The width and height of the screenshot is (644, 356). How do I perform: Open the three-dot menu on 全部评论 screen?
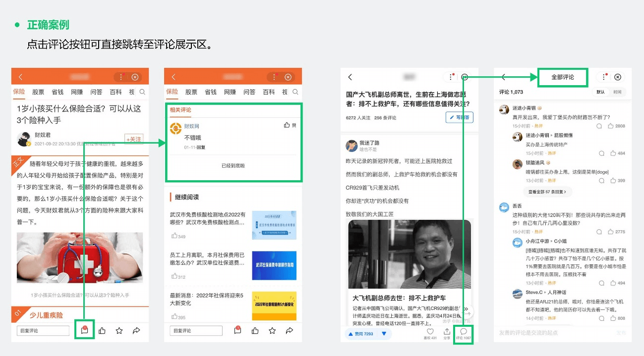click(603, 77)
